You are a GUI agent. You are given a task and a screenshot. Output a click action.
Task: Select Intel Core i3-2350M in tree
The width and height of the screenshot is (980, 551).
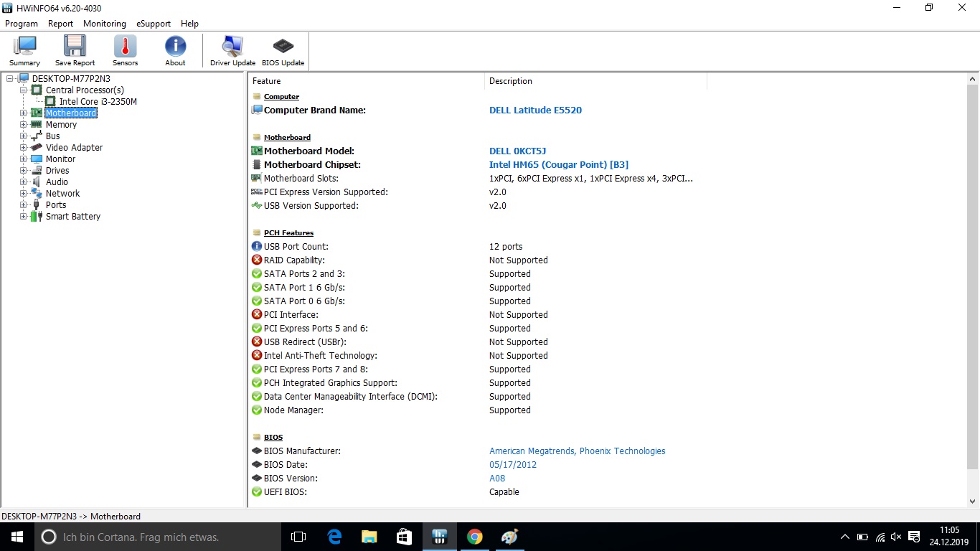pos(98,102)
